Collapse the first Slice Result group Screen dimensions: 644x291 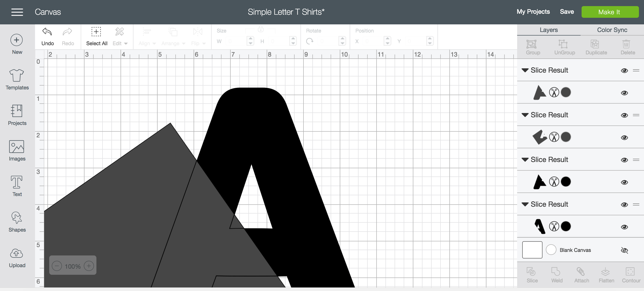(525, 70)
